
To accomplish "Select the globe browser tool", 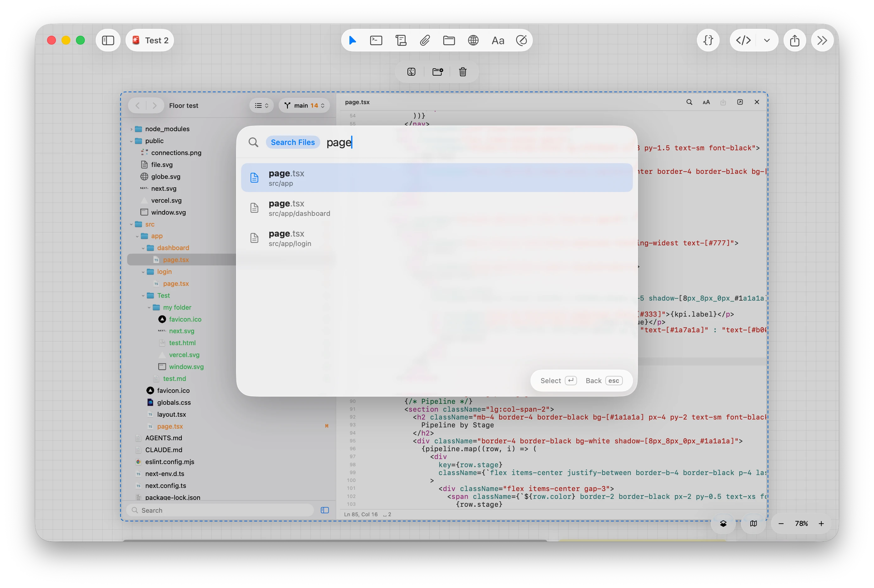I will click(x=473, y=40).
